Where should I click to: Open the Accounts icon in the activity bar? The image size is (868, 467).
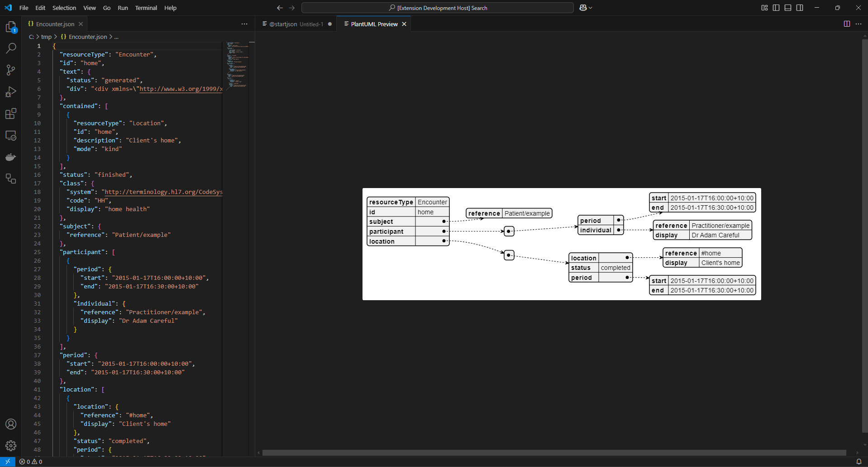pyautogui.click(x=11, y=424)
